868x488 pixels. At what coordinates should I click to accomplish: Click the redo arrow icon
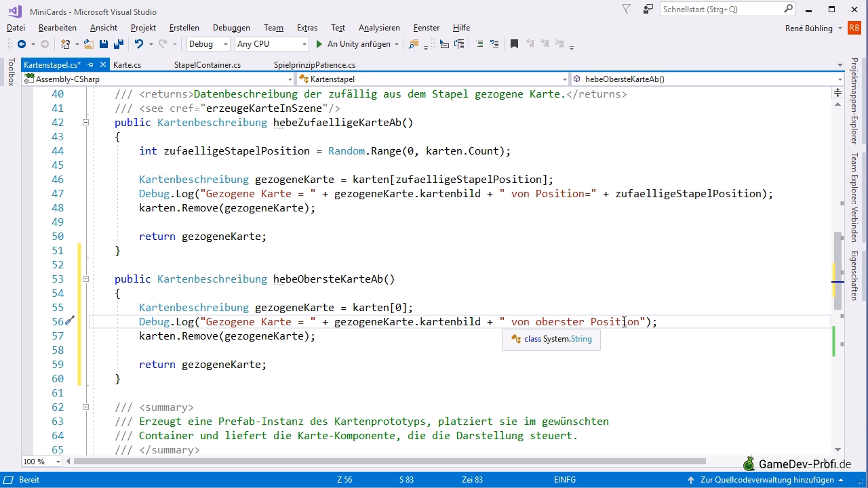(x=163, y=44)
